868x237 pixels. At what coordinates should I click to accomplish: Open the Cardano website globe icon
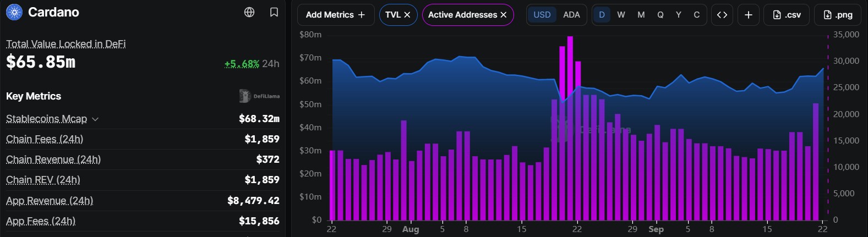click(x=249, y=12)
